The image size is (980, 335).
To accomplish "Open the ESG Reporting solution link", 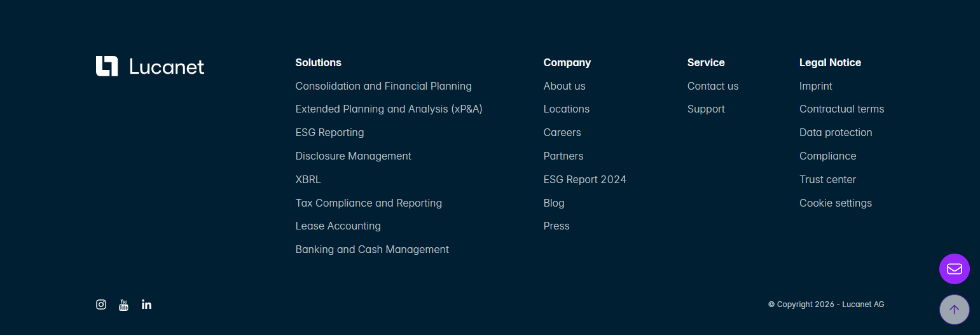I will pos(329,133).
